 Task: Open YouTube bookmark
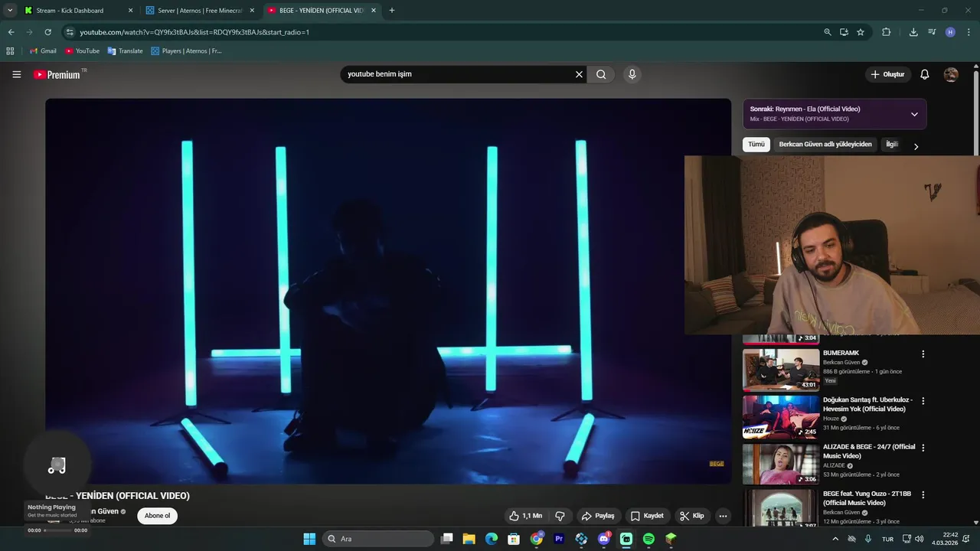[x=82, y=51]
